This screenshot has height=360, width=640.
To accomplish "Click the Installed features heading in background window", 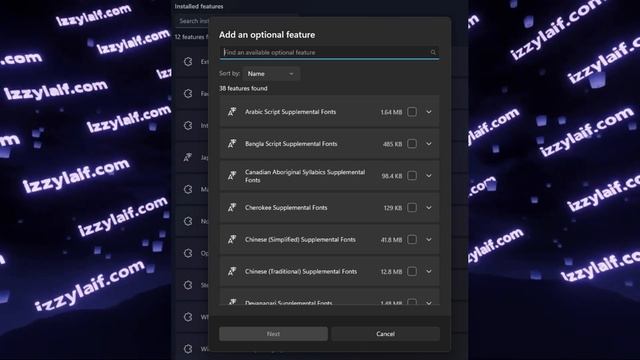I will [x=199, y=6].
